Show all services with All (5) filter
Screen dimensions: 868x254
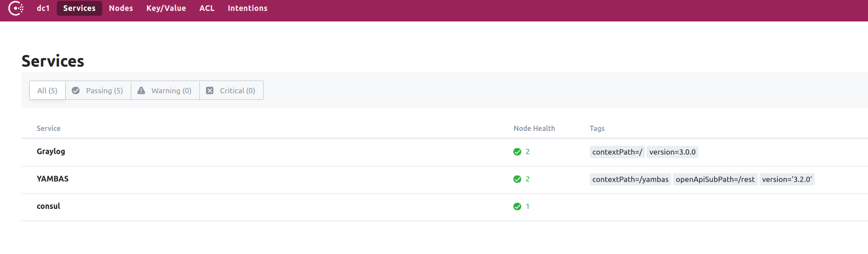(47, 91)
